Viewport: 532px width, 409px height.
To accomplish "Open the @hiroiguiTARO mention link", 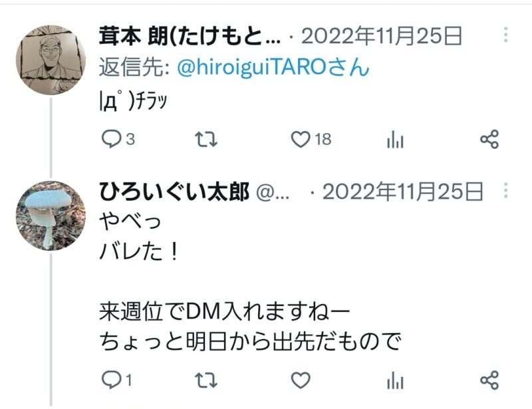I will pyautogui.click(x=273, y=67).
